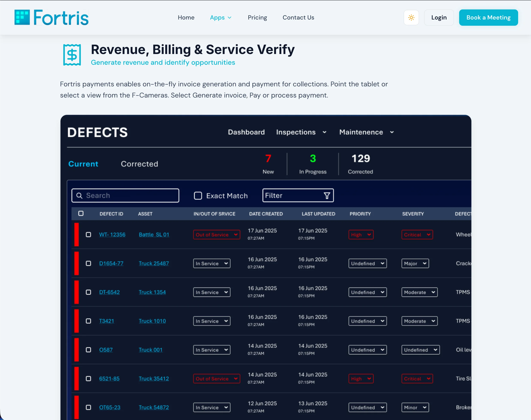Click the funnel filter icon
The width and height of the screenshot is (531, 420).
point(327,195)
